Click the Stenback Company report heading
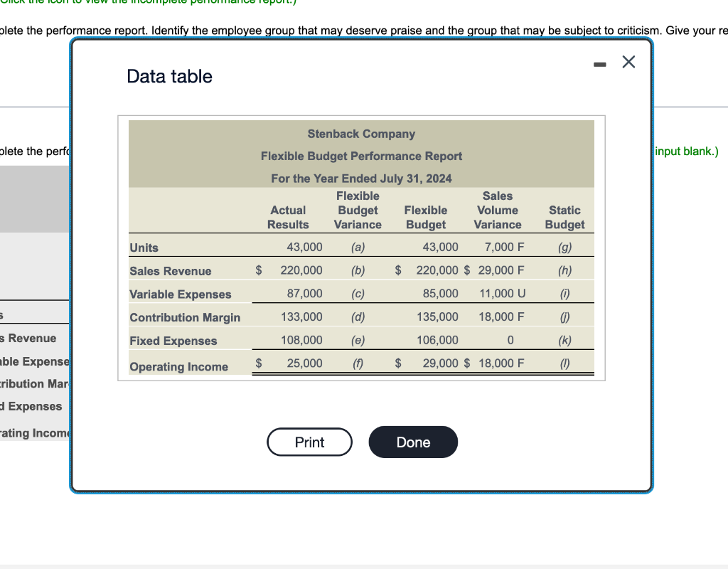Image resolution: width=728 pixels, height=569 pixels. pyautogui.click(x=361, y=134)
